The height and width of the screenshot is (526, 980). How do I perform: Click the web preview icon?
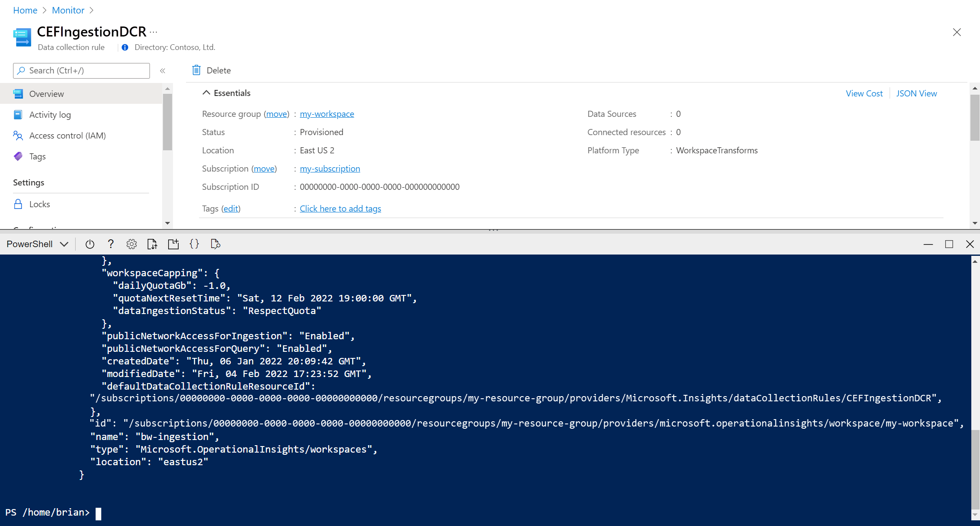(x=215, y=244)
